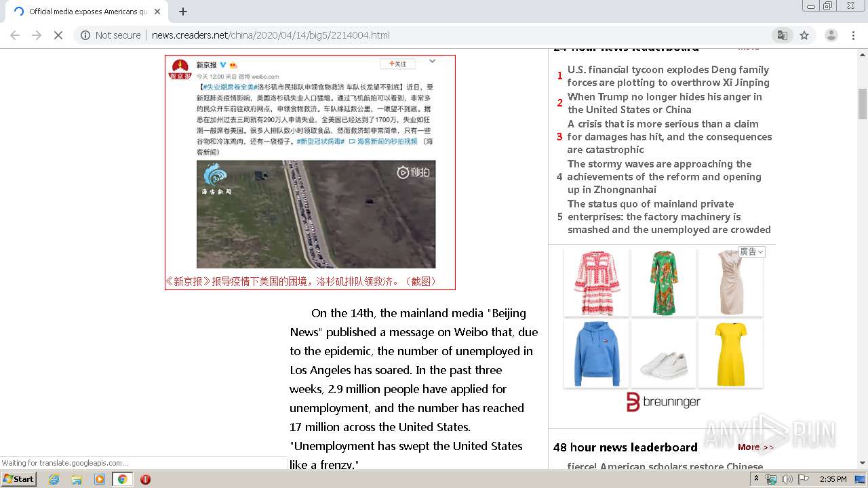The height and width of the screenshot is (488, 868).
Task: Click More link for 48 hour leaderboard
Action: [755, 447]
